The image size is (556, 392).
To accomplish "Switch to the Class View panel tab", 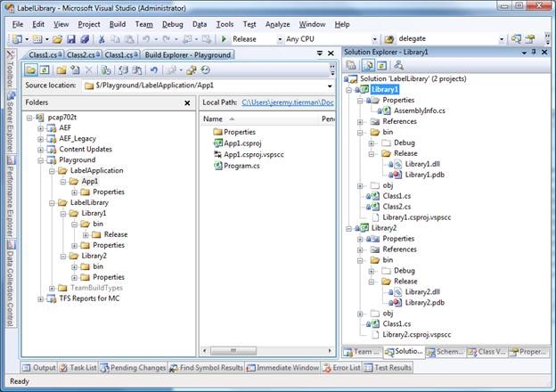I will (487, 352).
